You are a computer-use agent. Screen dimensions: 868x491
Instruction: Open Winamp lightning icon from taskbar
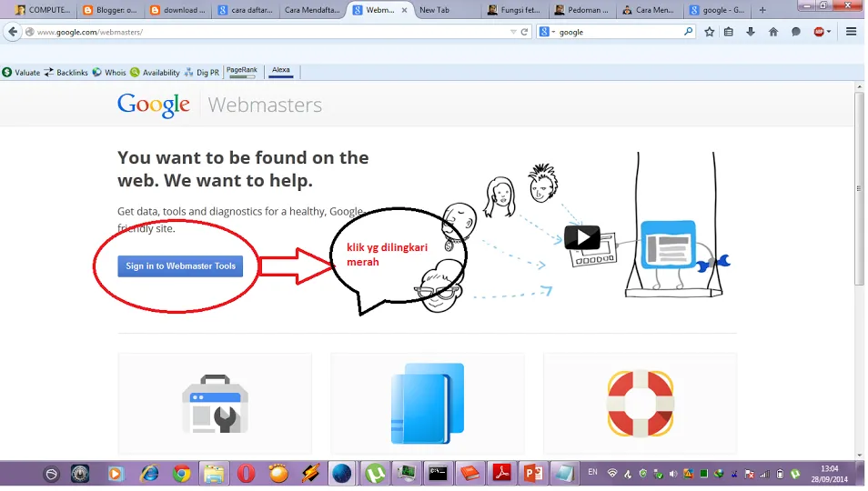pyautogui.click(x=310, y=474)
